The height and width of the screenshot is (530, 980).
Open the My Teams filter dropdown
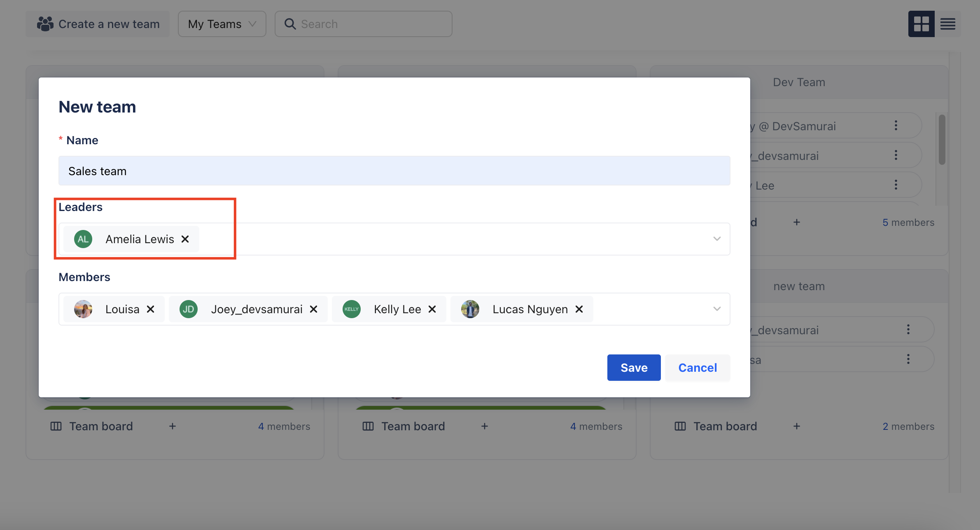(222, 24)
